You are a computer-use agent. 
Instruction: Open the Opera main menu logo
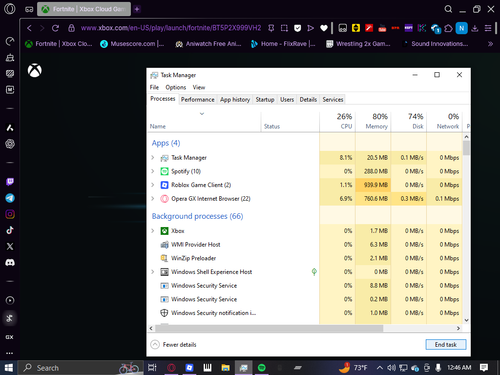click(10, 9)
